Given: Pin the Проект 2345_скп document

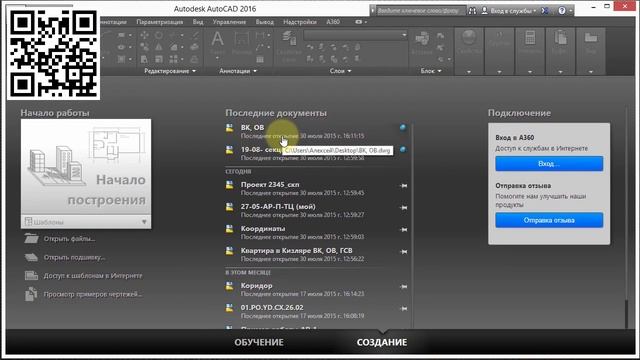Looking at the screenshot, I should [403, 186].
